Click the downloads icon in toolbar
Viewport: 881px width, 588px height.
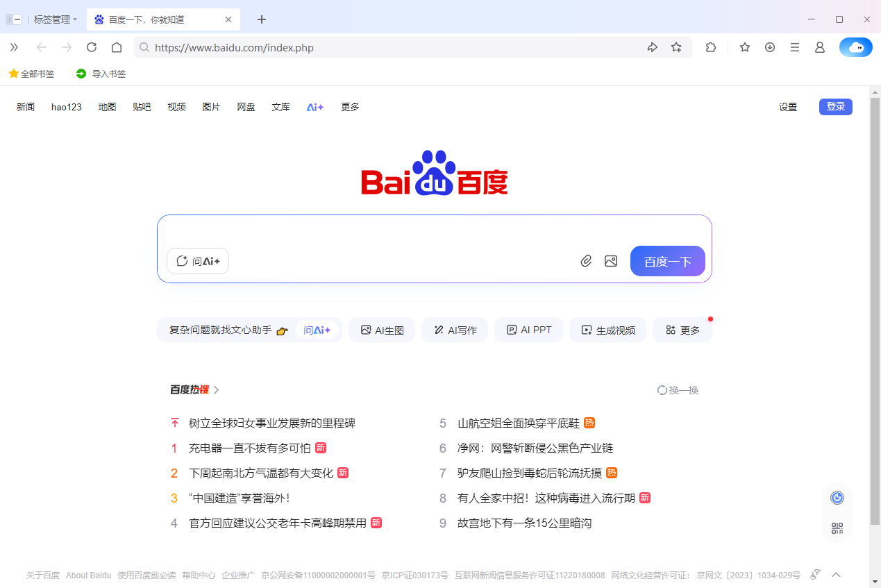click(770, 47)
